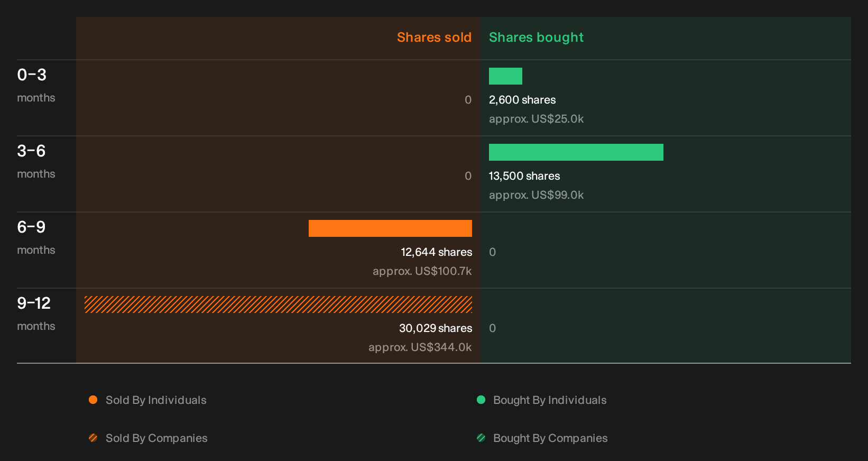Click the 12,644 shares value
The height and width of the screenshot is (461, 868).
437,252
